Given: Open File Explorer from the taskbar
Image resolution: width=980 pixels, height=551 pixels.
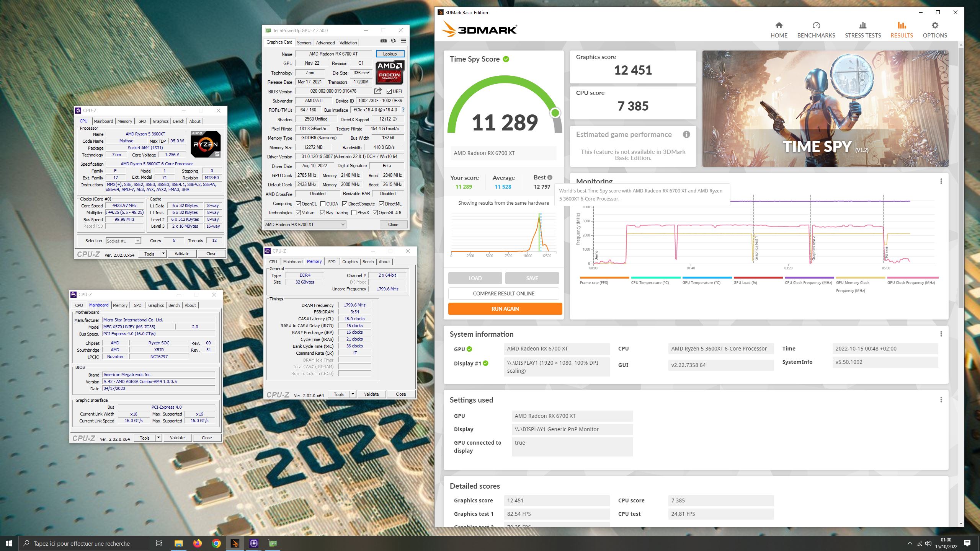Looking at the screenshot, I should [178, 543].
